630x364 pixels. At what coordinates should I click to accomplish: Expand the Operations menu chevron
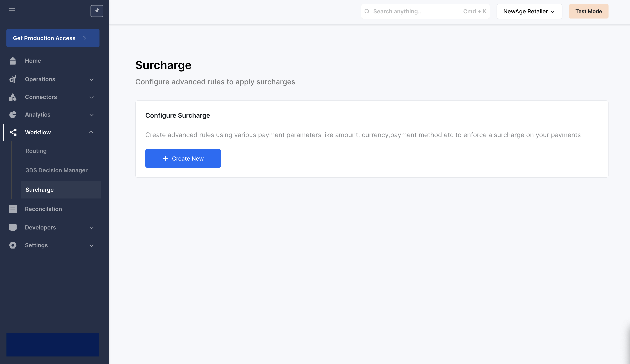(91, 79)
